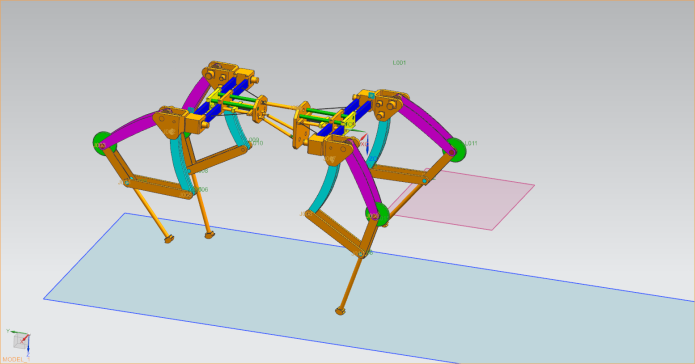Click the view orientation triad icon
Viewport: 695px width, 364px height.
(19, 342)
